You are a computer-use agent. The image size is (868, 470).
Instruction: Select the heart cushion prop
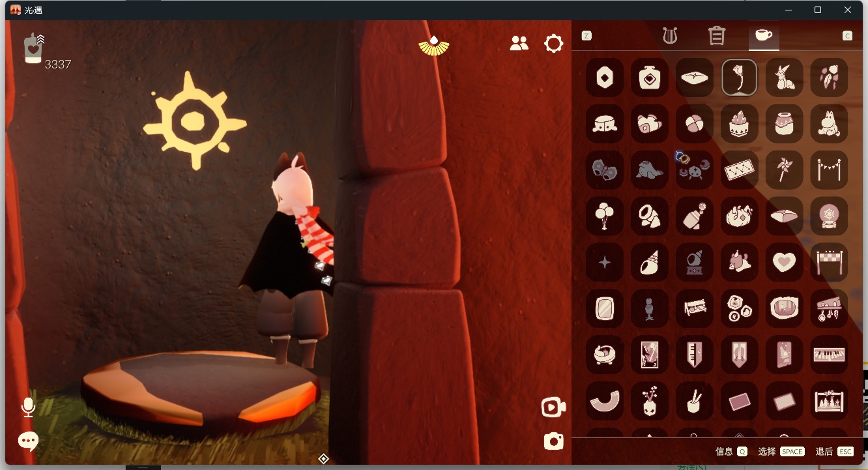785,262
